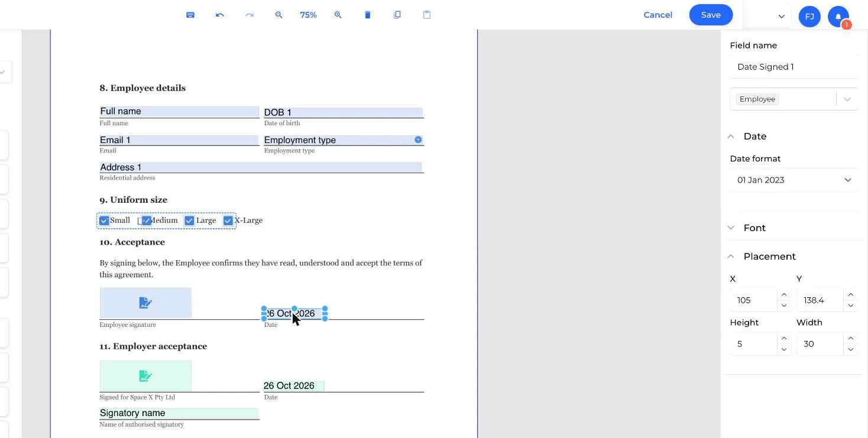Toggle the Large uniform size checkbox
This screenshot has height=438, width=868.
[189, 220]
